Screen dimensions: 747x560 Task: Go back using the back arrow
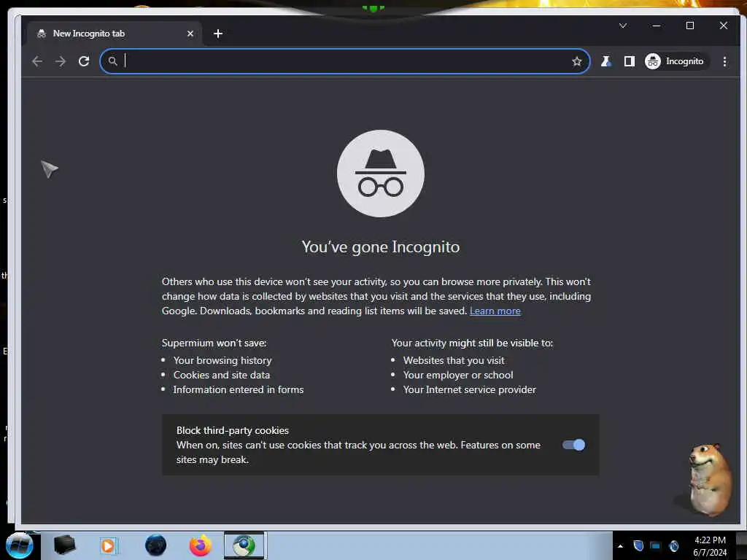37,61
